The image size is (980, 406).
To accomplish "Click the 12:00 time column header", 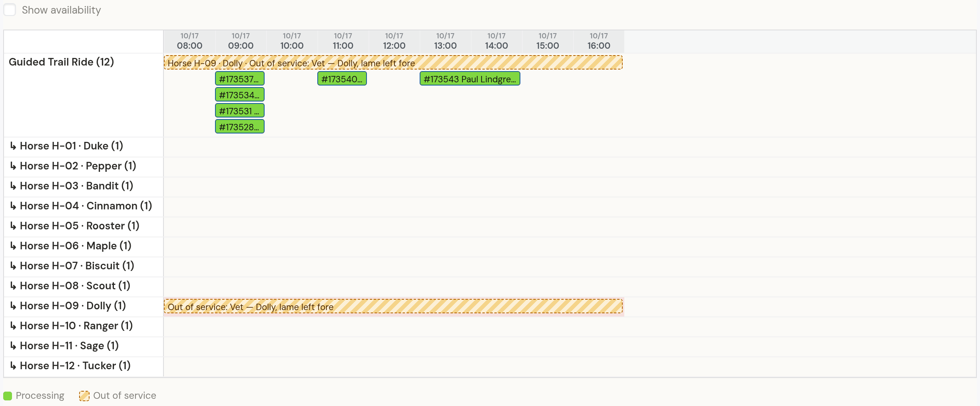I will (394, 42).
